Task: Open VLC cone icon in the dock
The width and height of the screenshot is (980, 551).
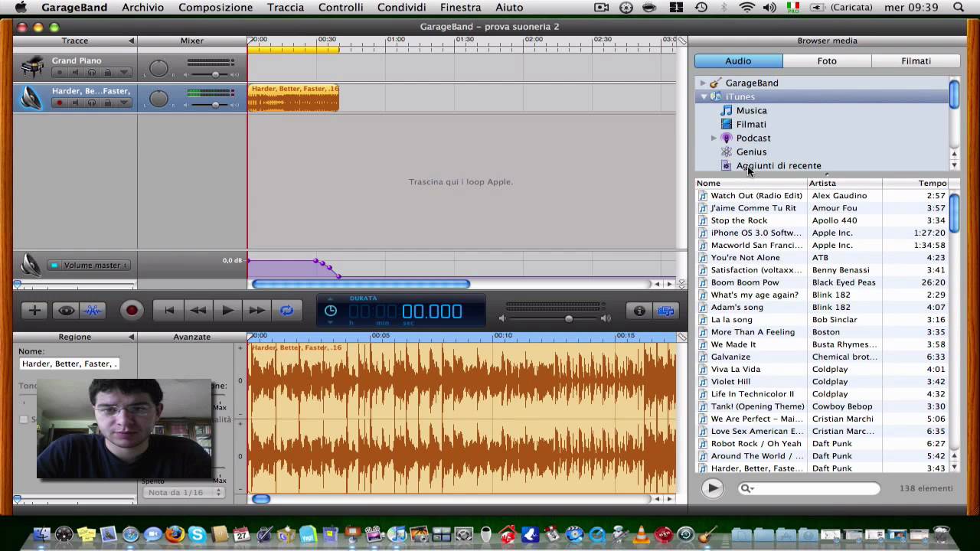Action: point(641,534)
